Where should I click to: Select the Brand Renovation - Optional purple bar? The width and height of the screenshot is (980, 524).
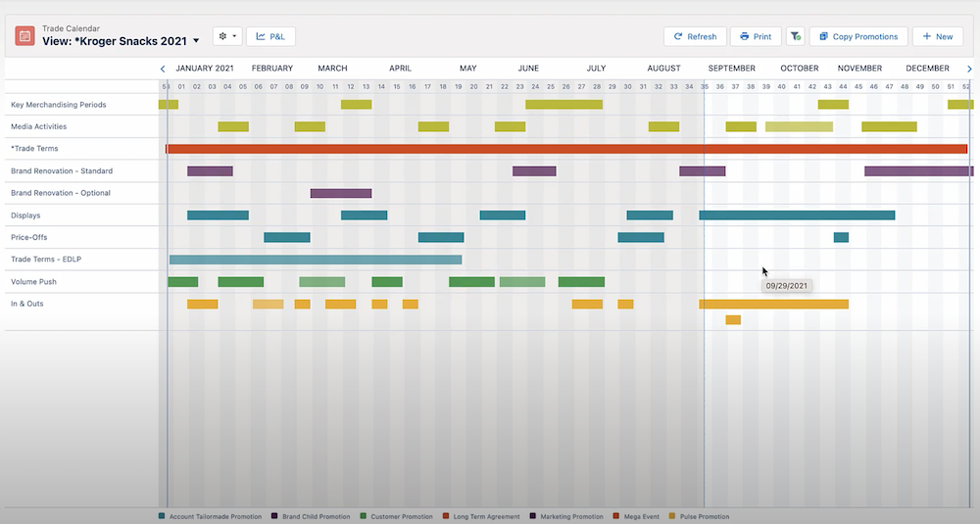click(x=340, y=193)
